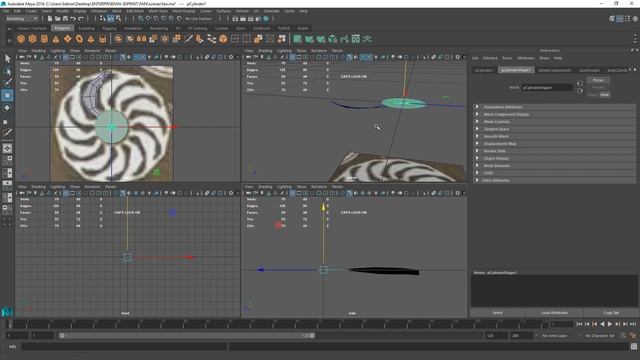This screenshot has width=640, height=360.
Task: Click the Load Attributes button
Action: [x=554, y=313]
